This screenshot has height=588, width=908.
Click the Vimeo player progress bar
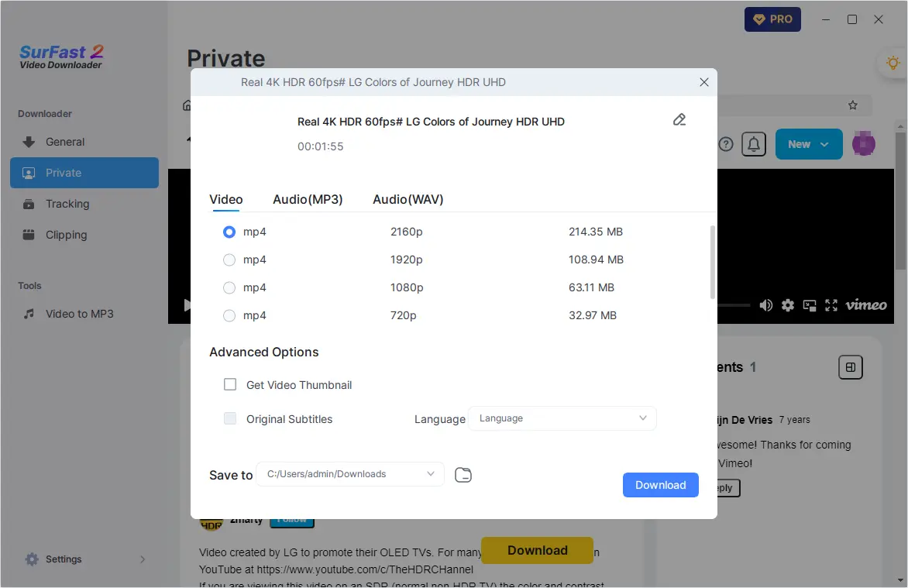click(x=734, y=305)
